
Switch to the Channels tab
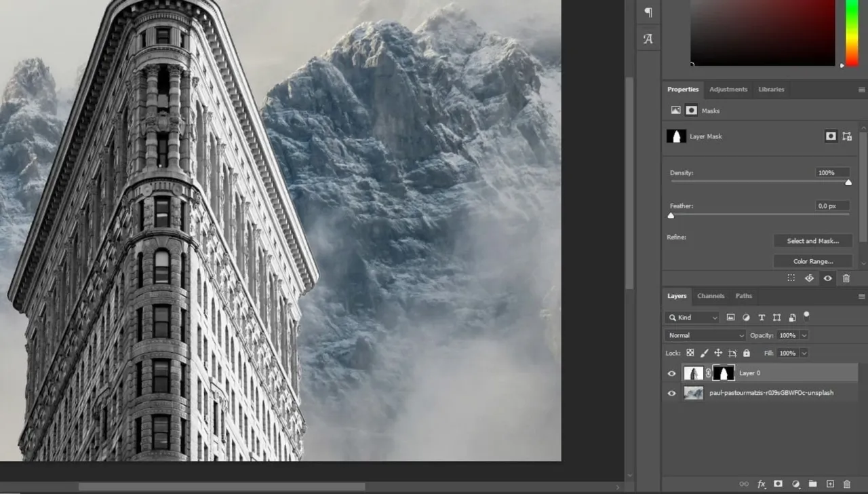pos(711,296)
